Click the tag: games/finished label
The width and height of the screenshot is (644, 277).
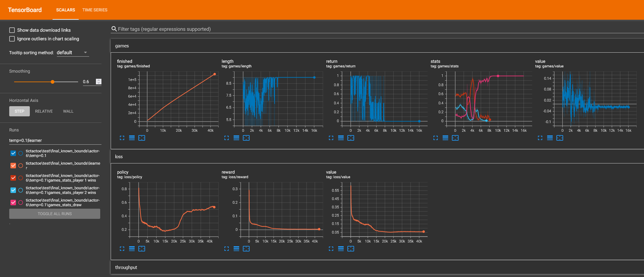[x=133, y=66]
